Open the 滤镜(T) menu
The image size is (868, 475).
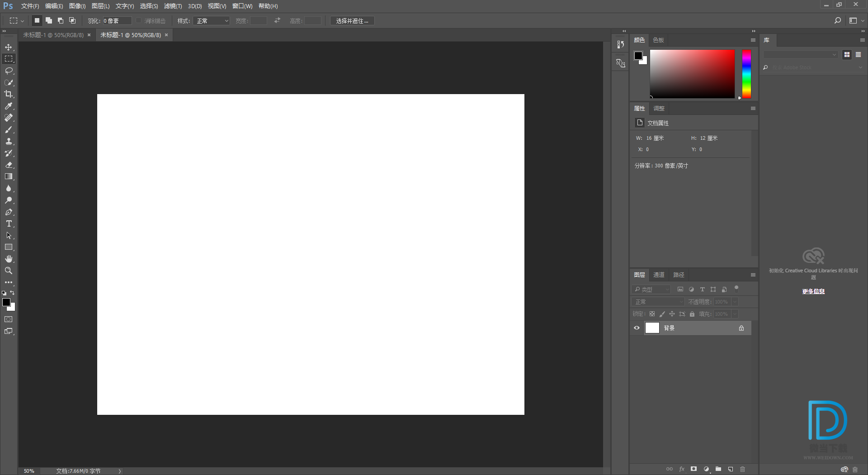[x=173, y=6]
